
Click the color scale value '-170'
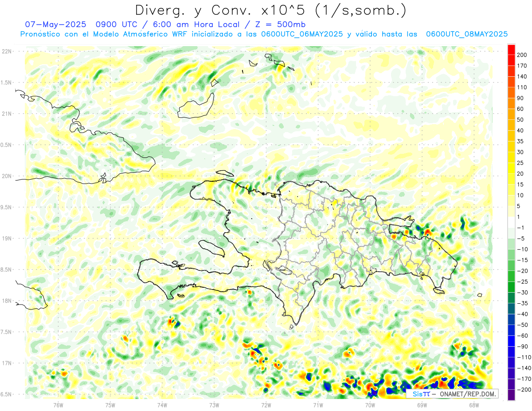click(x=525, y=379)
